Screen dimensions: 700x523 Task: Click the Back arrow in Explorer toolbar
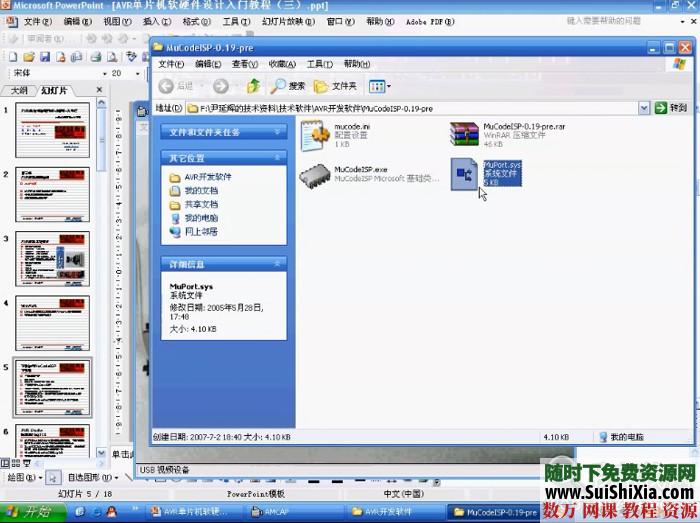[166, 86]
